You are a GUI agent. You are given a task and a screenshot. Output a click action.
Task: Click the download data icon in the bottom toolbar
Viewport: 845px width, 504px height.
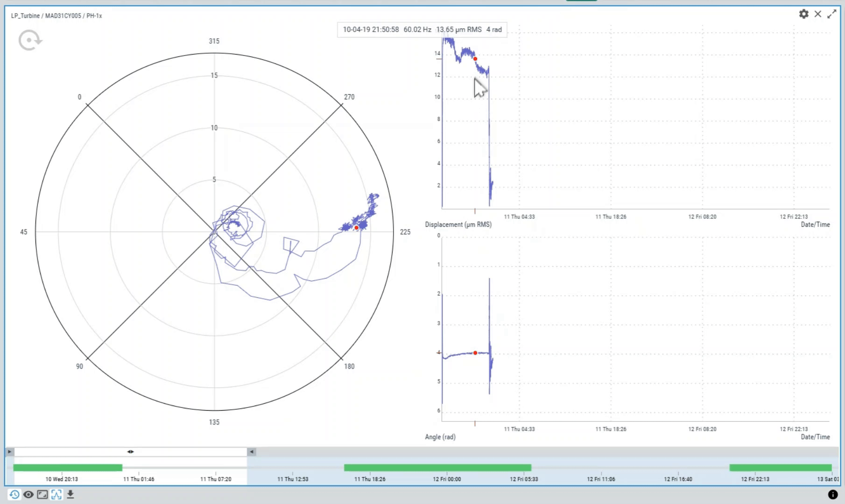(x=71, y=494)
